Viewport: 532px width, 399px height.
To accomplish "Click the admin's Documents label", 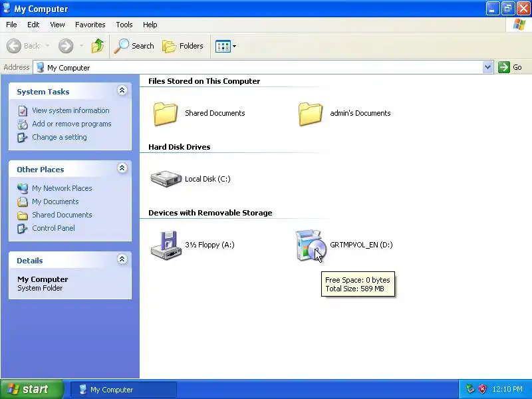I will click(x=360, y=113).
